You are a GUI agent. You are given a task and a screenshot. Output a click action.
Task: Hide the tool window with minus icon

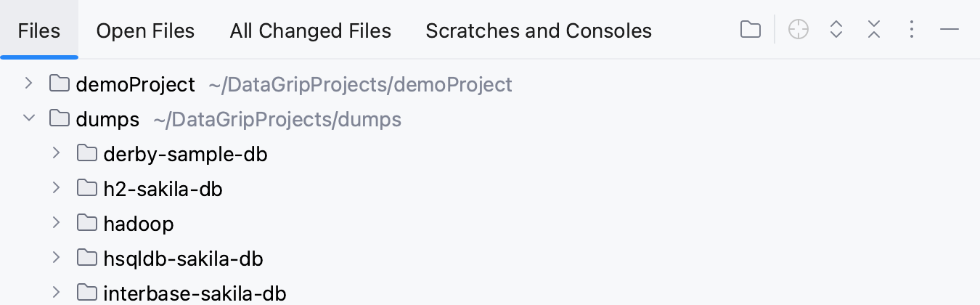click(x=950, y=30)
